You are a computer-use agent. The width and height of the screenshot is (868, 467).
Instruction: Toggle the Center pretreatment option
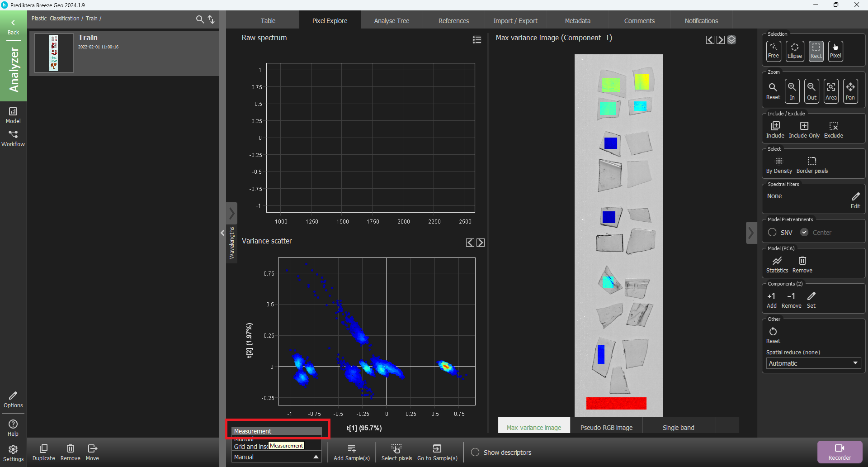coord(804,232)
